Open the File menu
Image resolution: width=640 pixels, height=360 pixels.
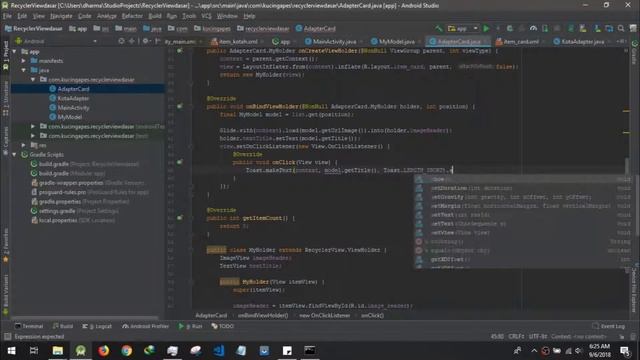click(7, 16)
